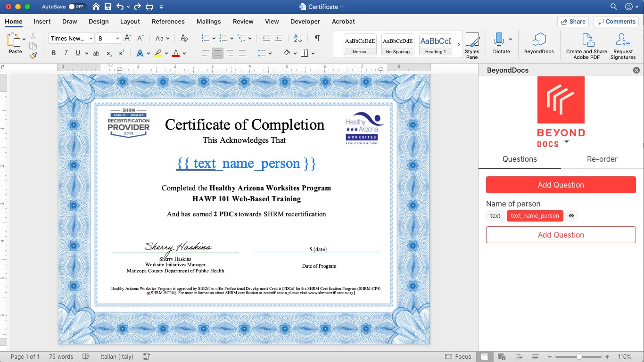The height and width of the screenshot is (362, 644).
Task: Open the Mailings ribbon tab
Action: click(x=208, y=21)
